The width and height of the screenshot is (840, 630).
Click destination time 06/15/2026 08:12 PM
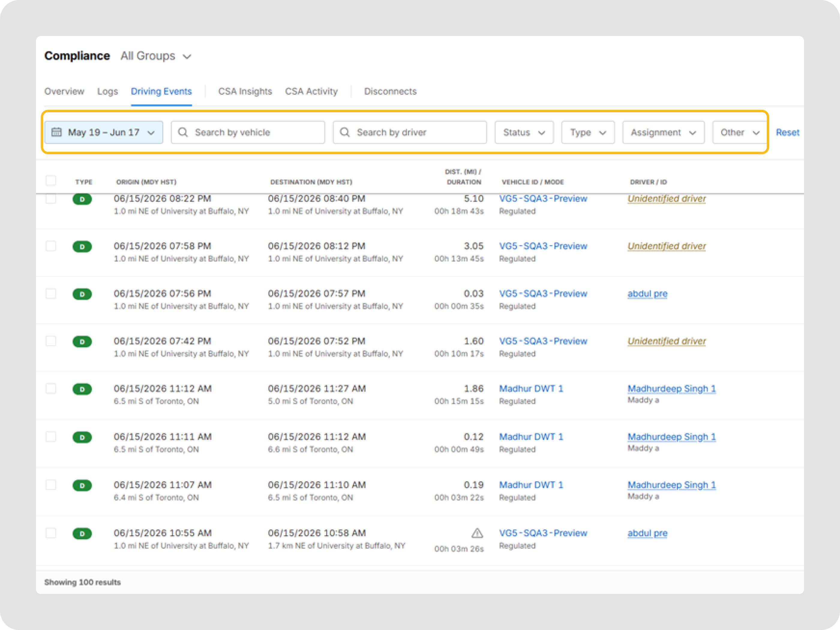point(316,246)
